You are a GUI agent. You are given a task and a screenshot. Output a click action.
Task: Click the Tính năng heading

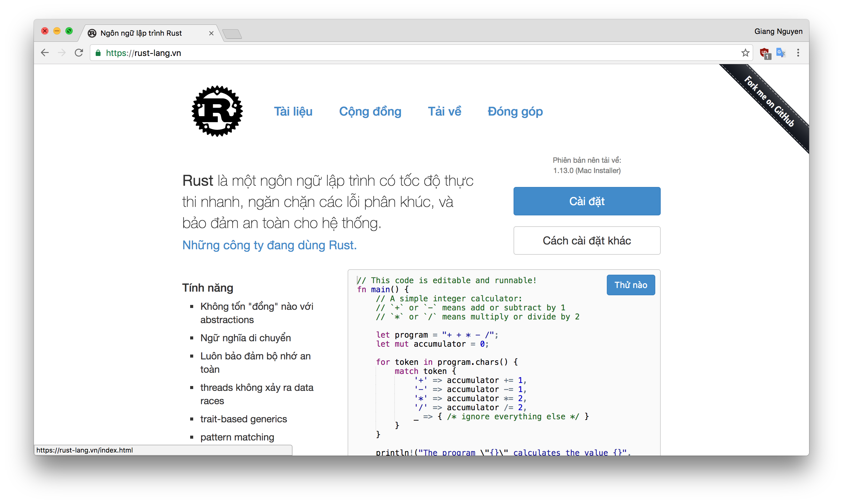(207, 288)
